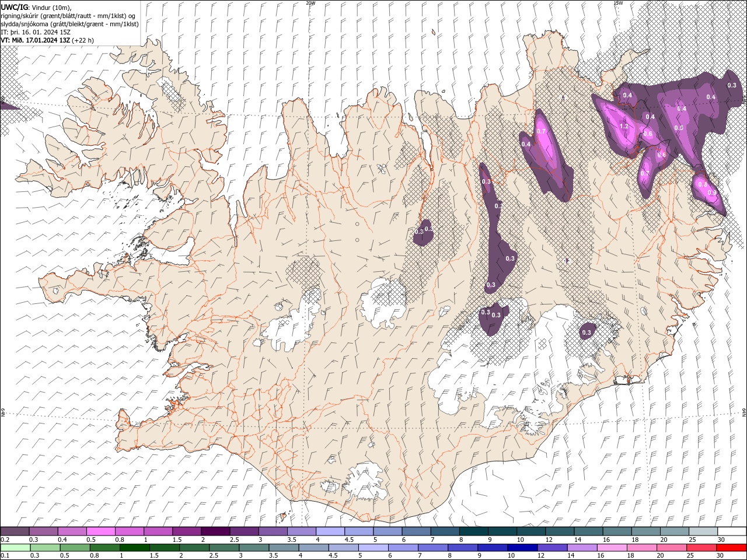Screen dimensions: 747x560
Task: Pick the violet 12–14 swatch in lower legend row
Action: click(552, 548)
